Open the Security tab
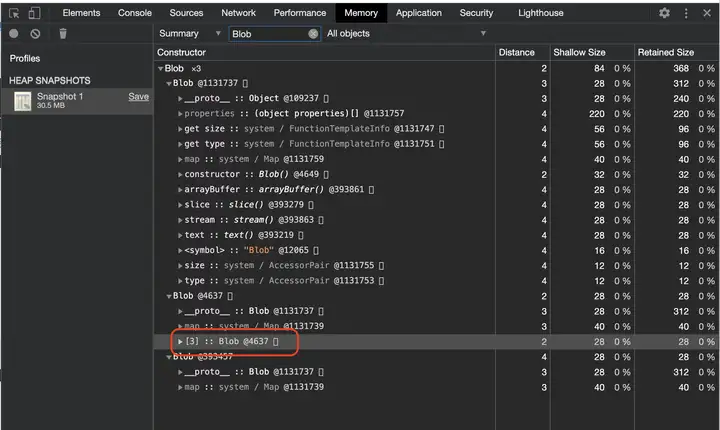Image resolution: width=720 pixels, height=430 pixels. pyautogui.click(x=476, y=13)
